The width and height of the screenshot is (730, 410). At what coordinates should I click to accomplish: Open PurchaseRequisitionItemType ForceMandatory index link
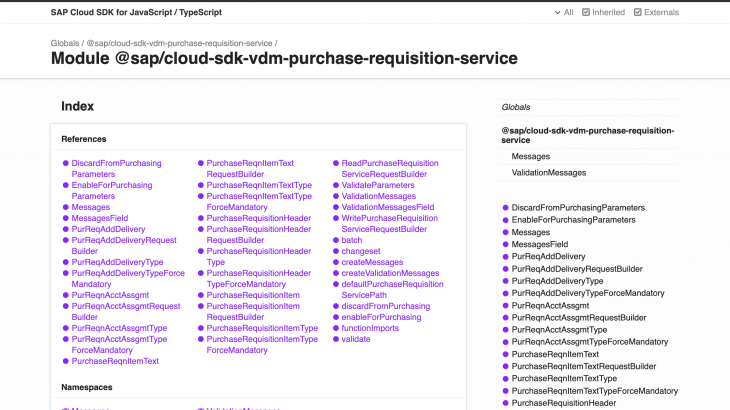(262, 345)
